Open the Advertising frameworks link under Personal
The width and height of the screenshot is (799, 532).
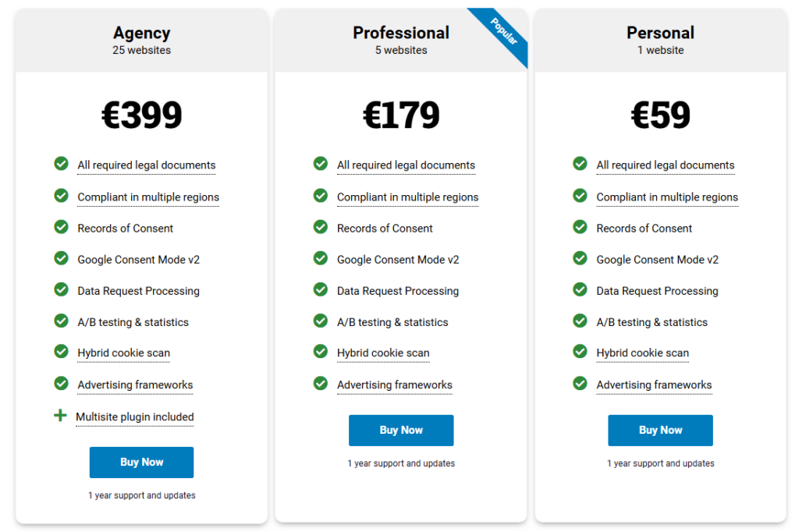coord(654,385)
